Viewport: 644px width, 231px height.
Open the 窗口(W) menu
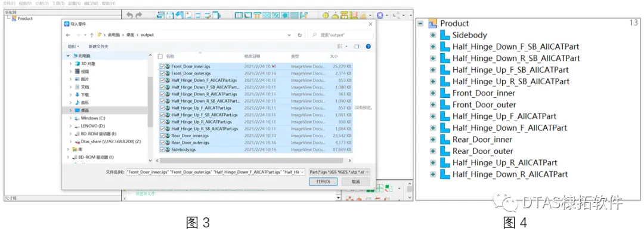tap(91, 4)
